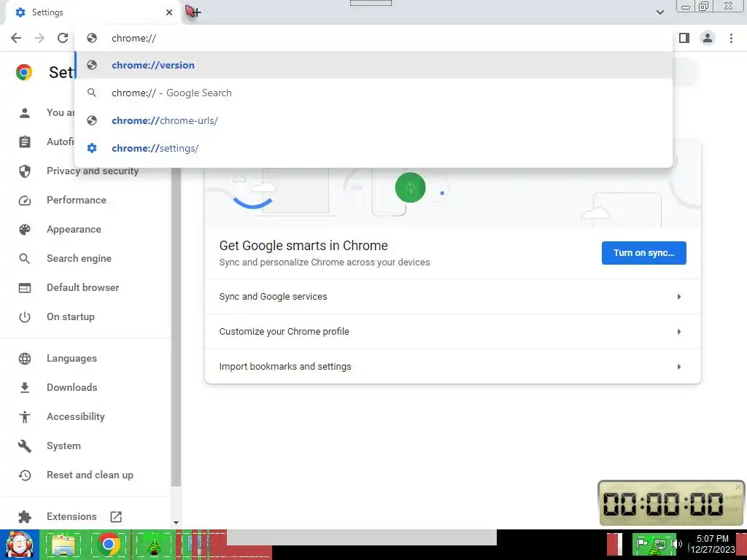Click the Performance gauge icon
747x560 pixels.
point(24,201)
